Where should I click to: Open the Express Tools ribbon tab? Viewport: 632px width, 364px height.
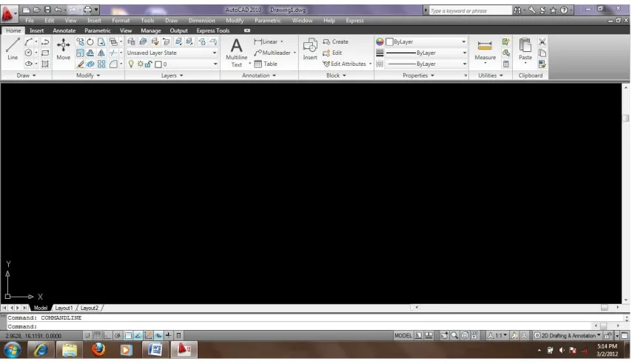click(213, 30)
